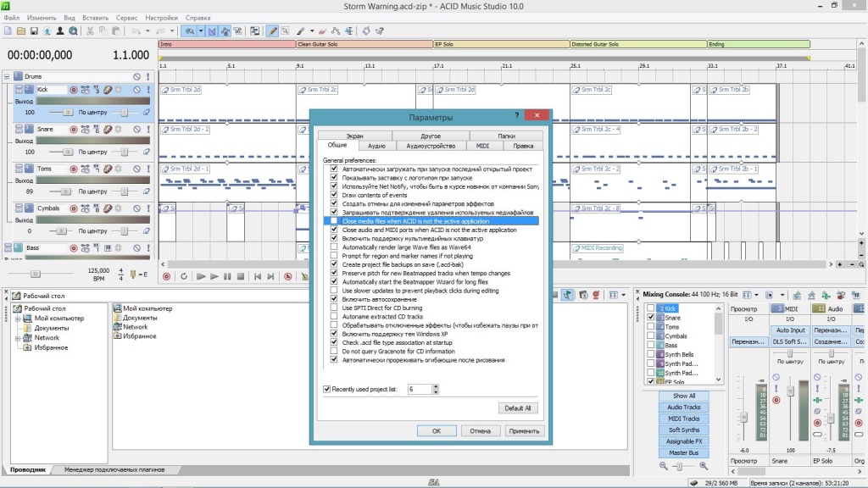Screen dimensions: 868x488
Task: Expand 'Мой компьютер' in the explorer tree
Action: pos(18,319)
